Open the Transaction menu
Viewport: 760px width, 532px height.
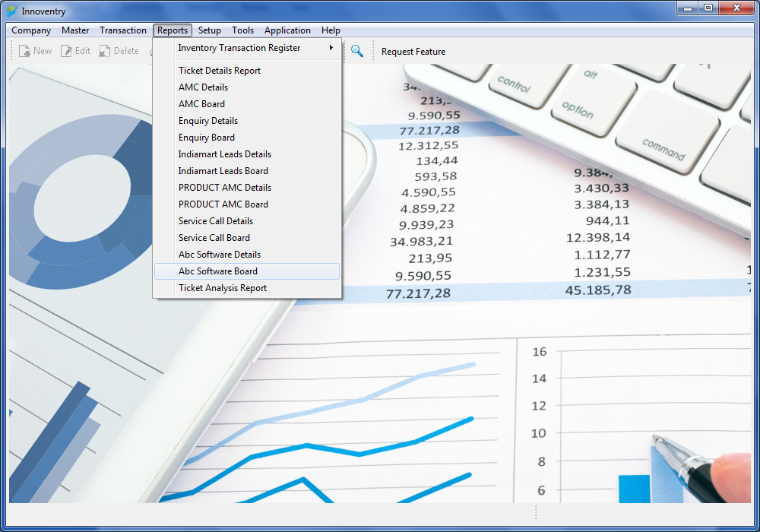tap(123, 30)
